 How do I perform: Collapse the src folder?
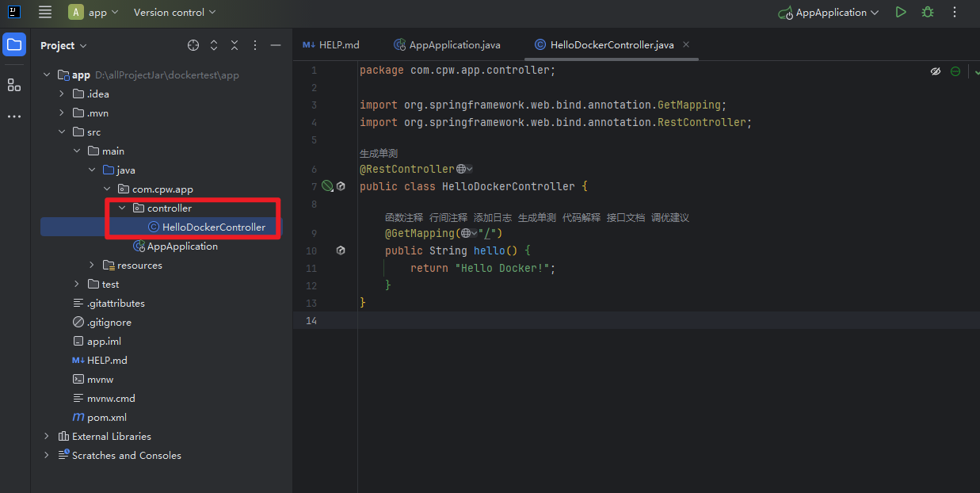pos(62,132)
